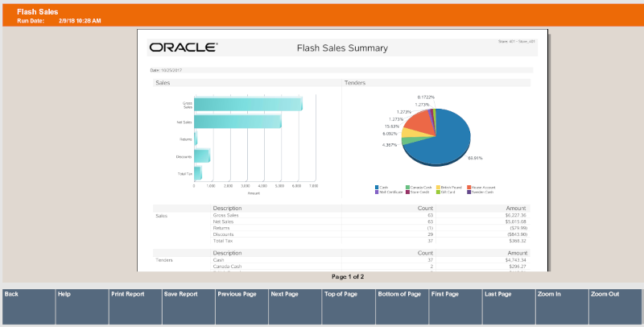The height and width of the screenshot is (327, 644).
Task: Advance to the Next Page
Action: point(295,307)
